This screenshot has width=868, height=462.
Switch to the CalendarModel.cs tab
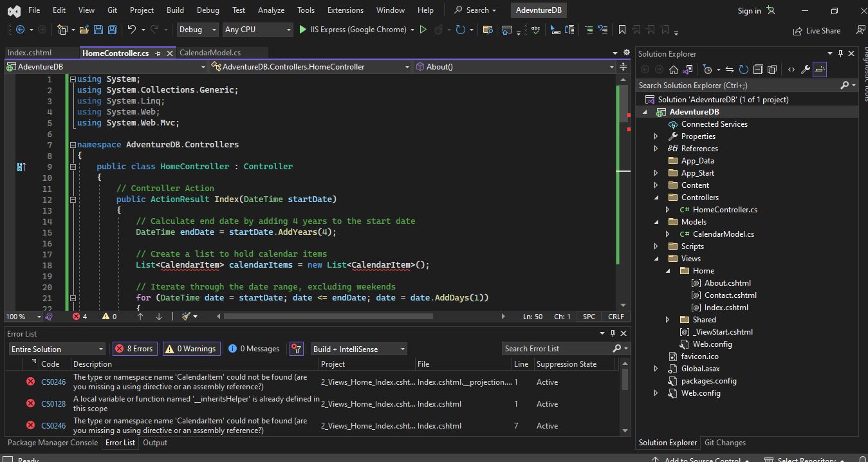pyautogui.click(x=210, y=53)
